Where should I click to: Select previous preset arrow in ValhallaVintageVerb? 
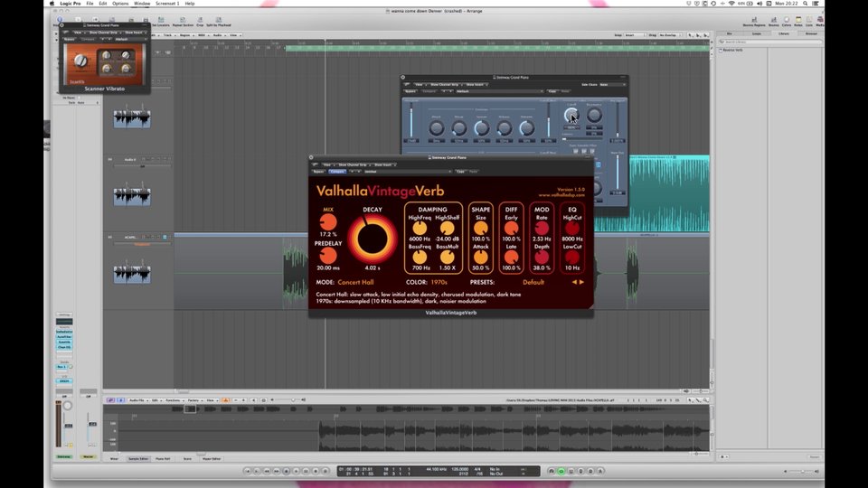point(575,282)
